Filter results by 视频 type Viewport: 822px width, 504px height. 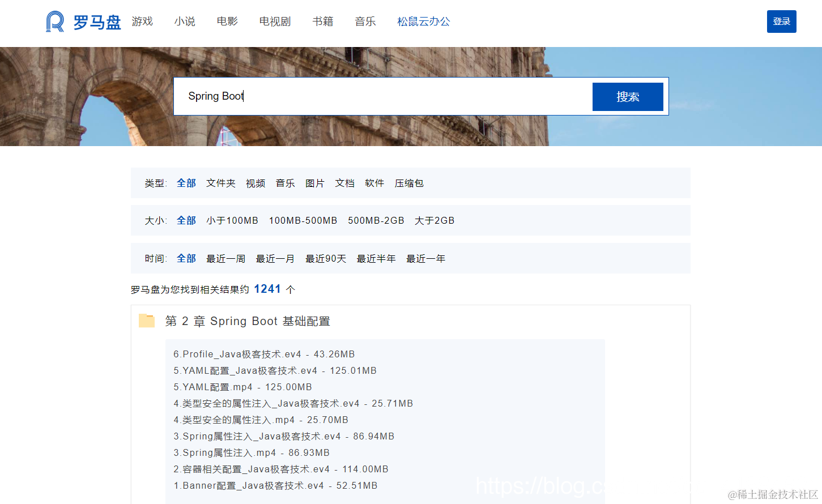255,183
